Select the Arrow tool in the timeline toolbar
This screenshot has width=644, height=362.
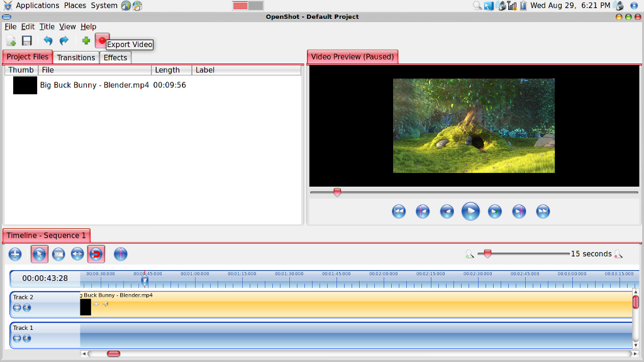pos(39,254)
